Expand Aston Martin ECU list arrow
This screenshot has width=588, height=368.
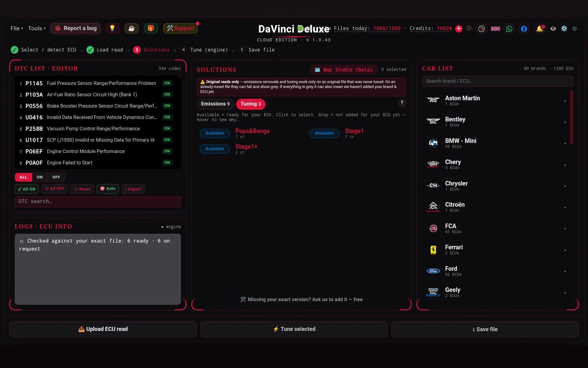click(x=565, y=101)
